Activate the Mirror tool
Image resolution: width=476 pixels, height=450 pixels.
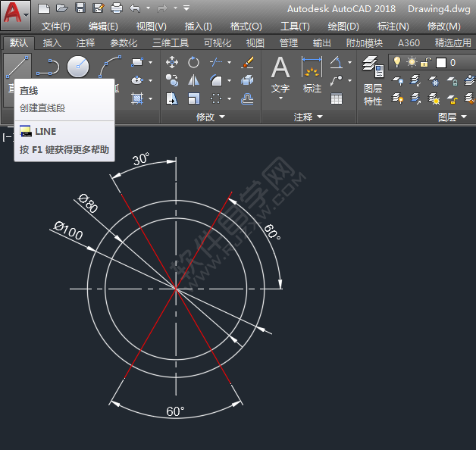[x=194, y=80]
